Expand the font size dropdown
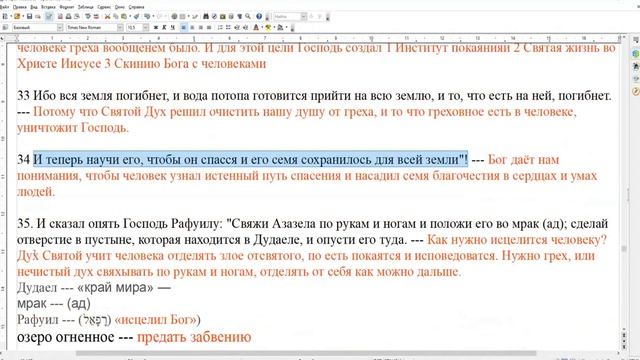The height and width of the screenshot is (360, 640). pos(146,27)
